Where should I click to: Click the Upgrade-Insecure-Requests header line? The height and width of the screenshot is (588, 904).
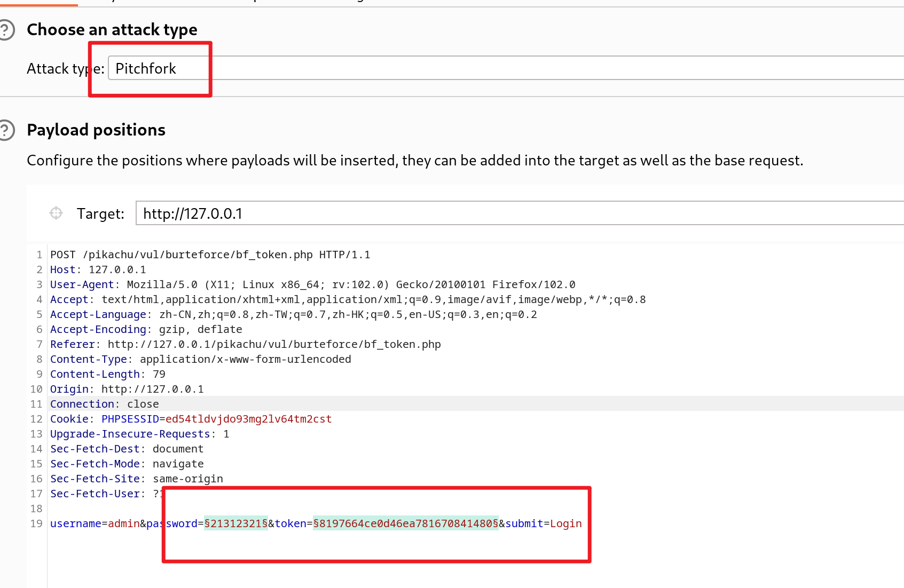(x=140, y=434)
